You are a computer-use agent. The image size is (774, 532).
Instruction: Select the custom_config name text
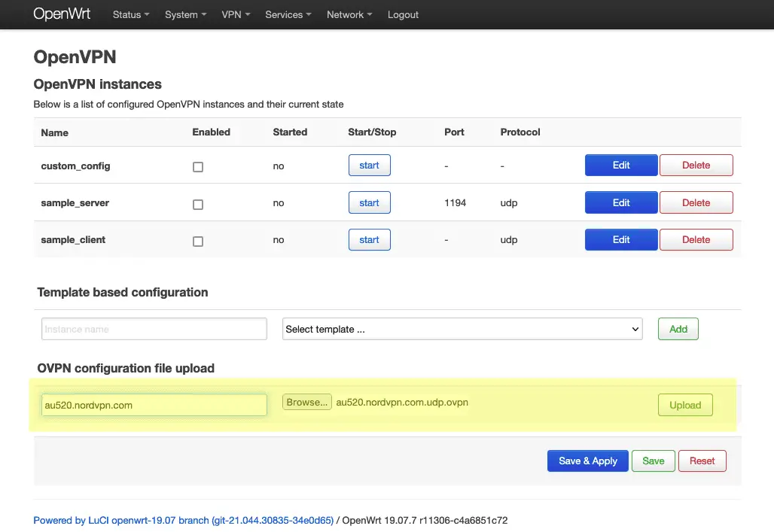75,166
